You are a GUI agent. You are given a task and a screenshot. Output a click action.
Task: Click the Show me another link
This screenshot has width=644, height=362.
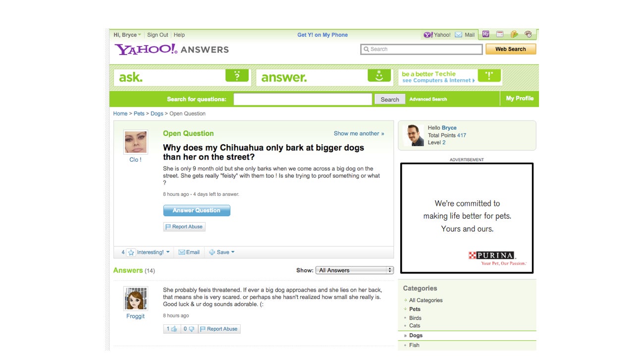click(x=359, y=133)
